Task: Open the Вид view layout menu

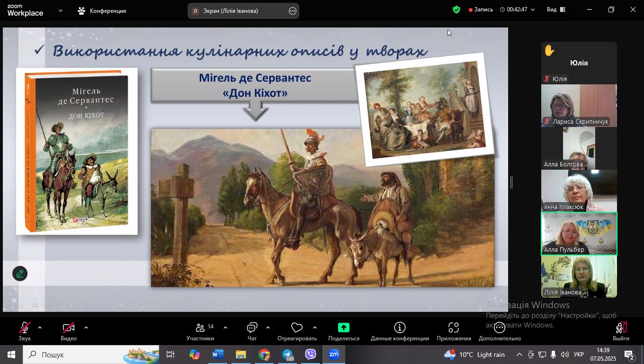Action: 556,10
